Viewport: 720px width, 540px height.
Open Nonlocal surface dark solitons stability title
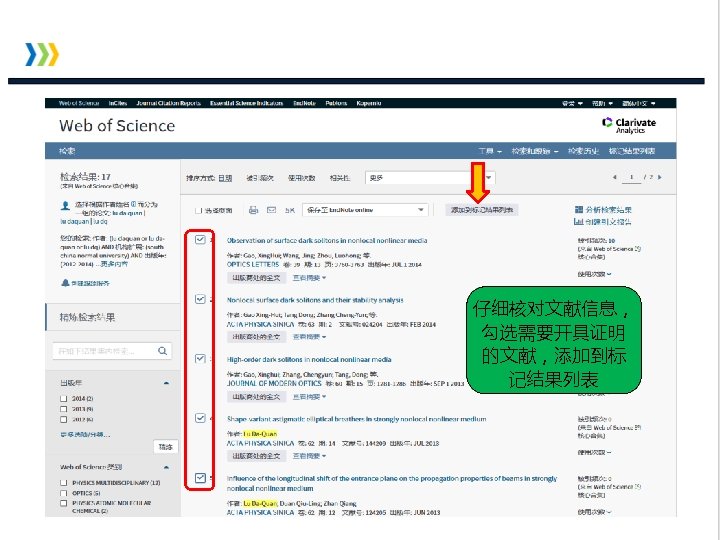pyautogui.click(x=315, y=300)
